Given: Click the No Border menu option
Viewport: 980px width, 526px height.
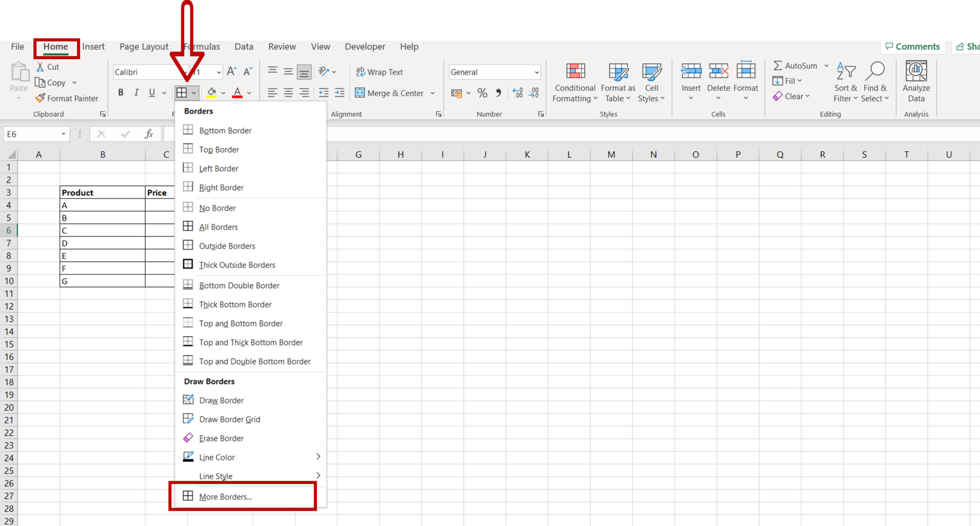Looking at the screenshot, I should click(x=218, y=207).
